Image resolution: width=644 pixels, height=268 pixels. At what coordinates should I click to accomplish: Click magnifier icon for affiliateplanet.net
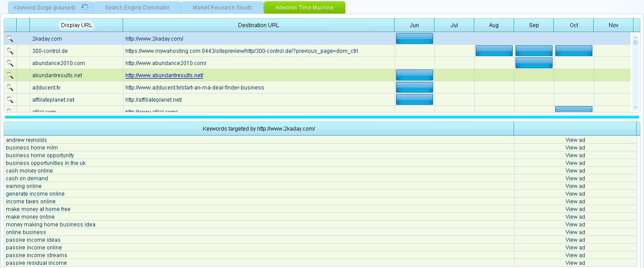[x=10, y=100]
